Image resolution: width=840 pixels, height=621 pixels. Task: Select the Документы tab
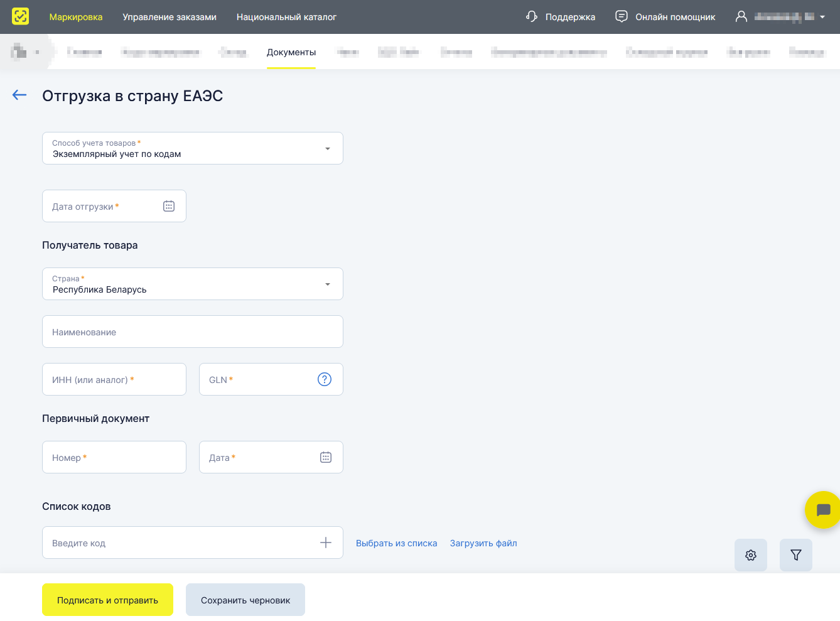(291, 52)
